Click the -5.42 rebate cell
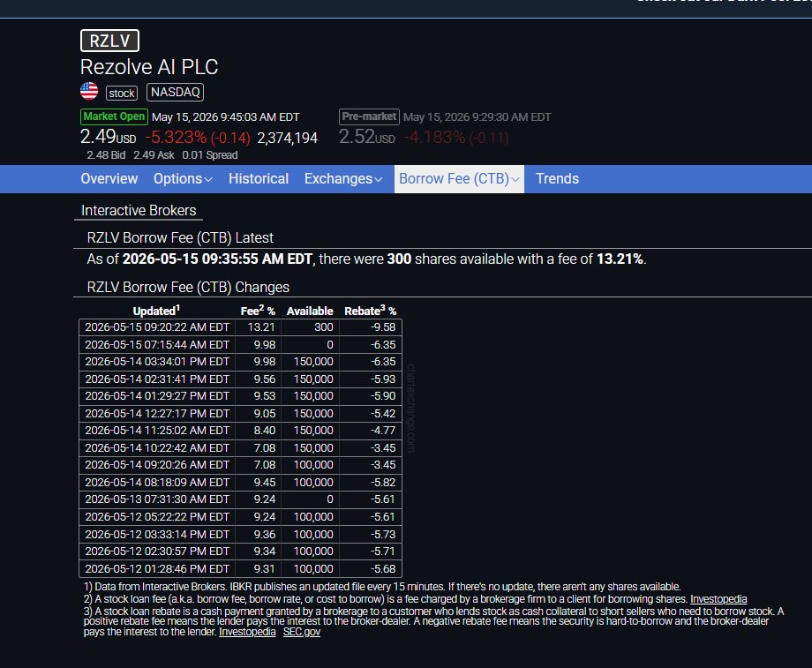Screen dimensions: 812x668 (383, 413)
